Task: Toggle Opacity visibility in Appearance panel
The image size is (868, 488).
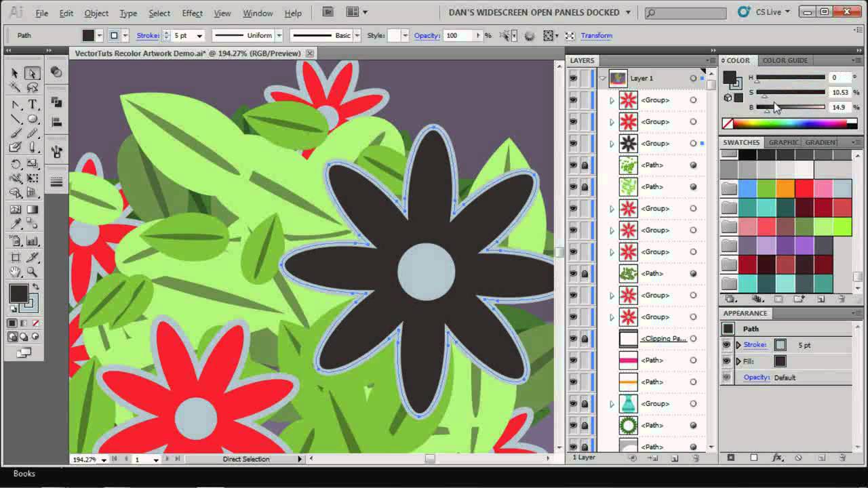Action: click(x=727, y=378)
